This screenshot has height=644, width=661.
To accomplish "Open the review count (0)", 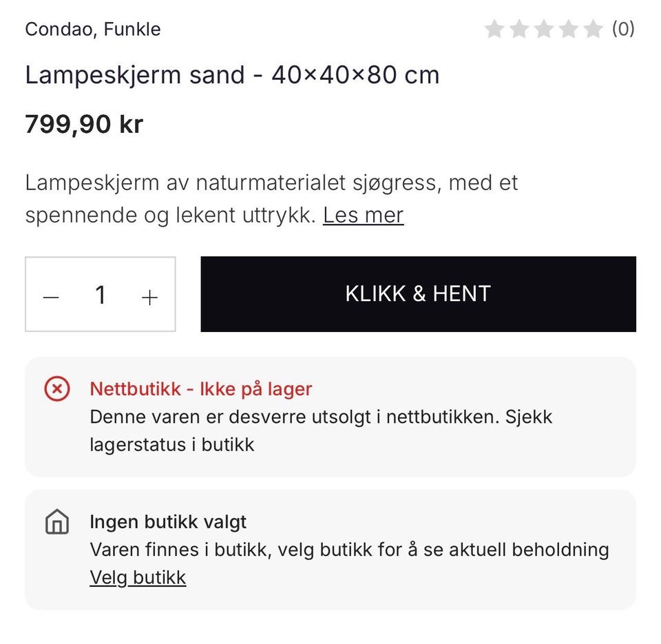I will click(x=623, y=29).
